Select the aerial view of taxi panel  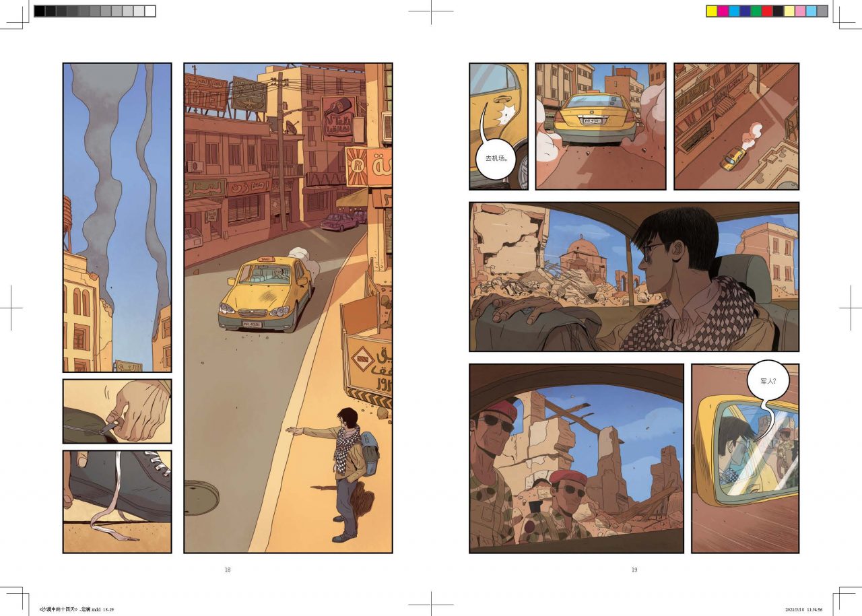[x=736, y=127]
